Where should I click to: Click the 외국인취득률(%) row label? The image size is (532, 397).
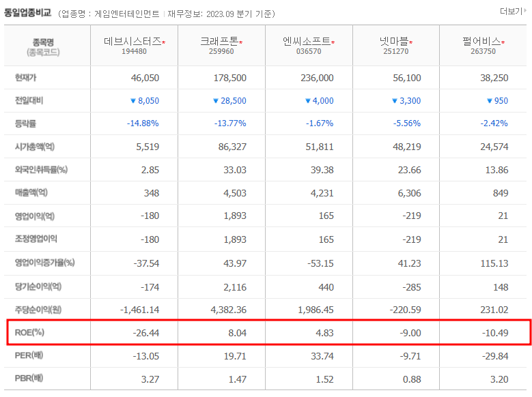[41, 170]
